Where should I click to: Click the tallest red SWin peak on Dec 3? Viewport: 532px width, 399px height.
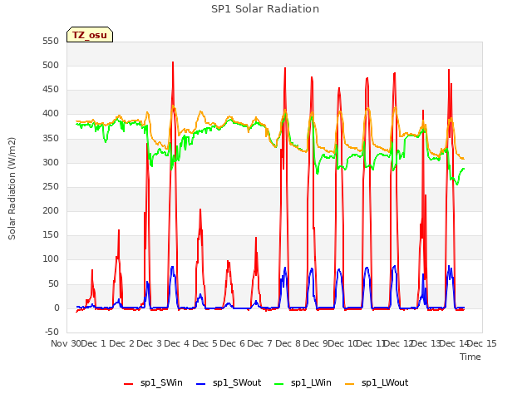[x=173, y=63]
